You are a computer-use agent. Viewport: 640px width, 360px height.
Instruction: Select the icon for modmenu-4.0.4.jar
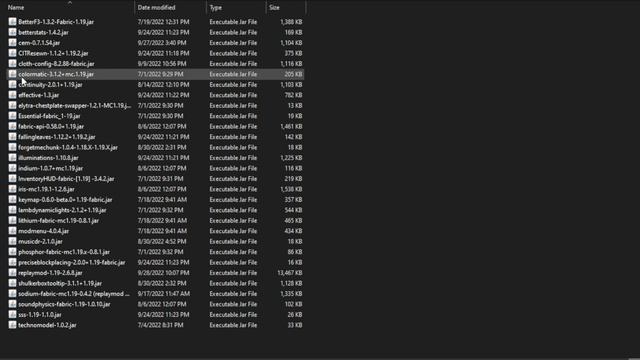13,231
